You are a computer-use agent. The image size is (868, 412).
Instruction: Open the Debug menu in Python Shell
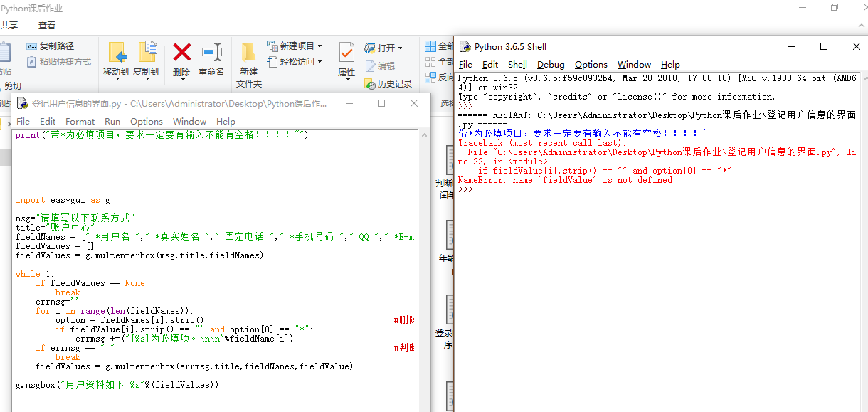[551, 65]
